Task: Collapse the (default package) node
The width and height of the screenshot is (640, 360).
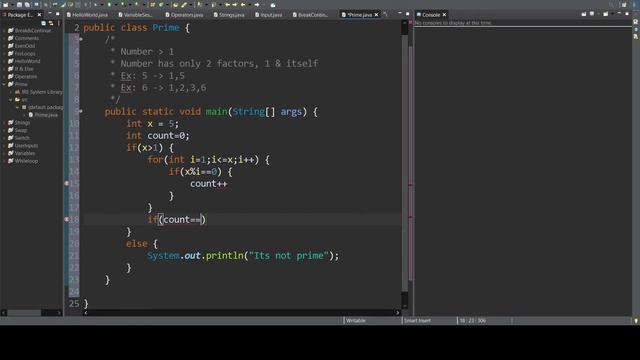Action: pyautogui.click(x=18, y=107)
